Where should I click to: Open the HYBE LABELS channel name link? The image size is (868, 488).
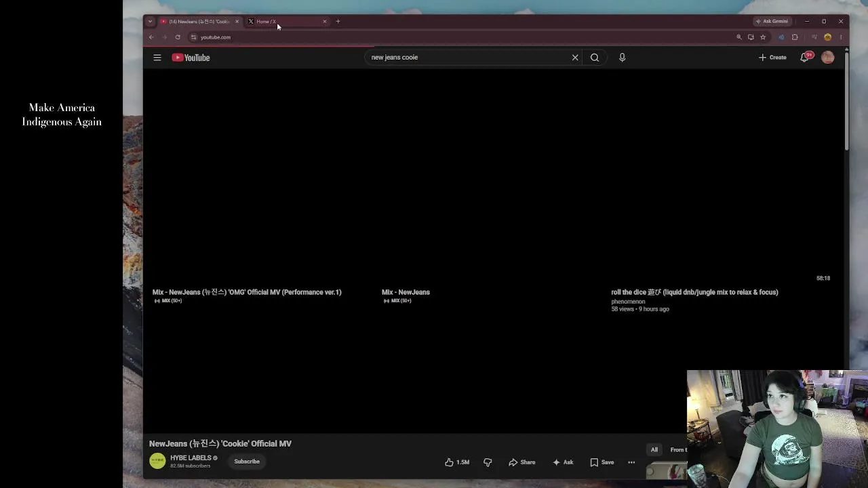point(191,458)
